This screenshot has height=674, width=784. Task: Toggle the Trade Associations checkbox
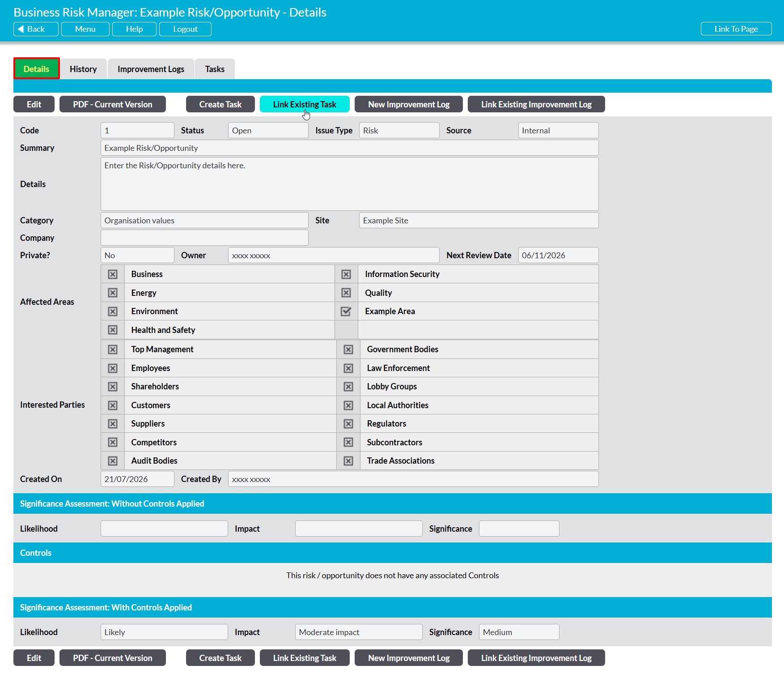(x=348, y=461)
